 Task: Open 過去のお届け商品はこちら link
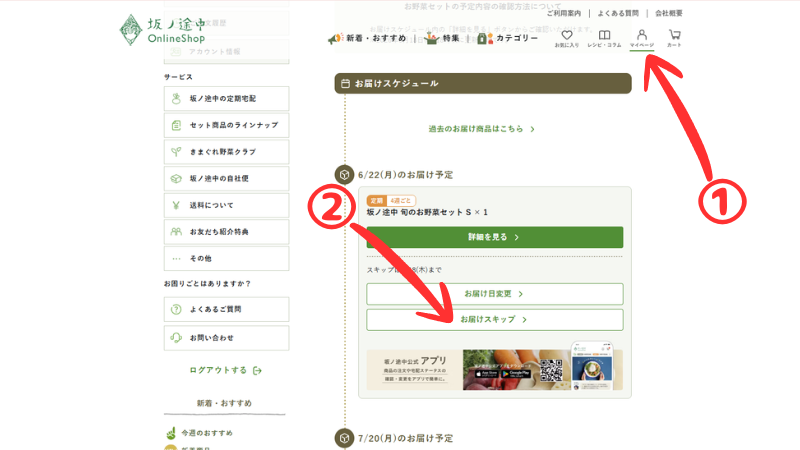pyautogui.click(x=476, y=129)
